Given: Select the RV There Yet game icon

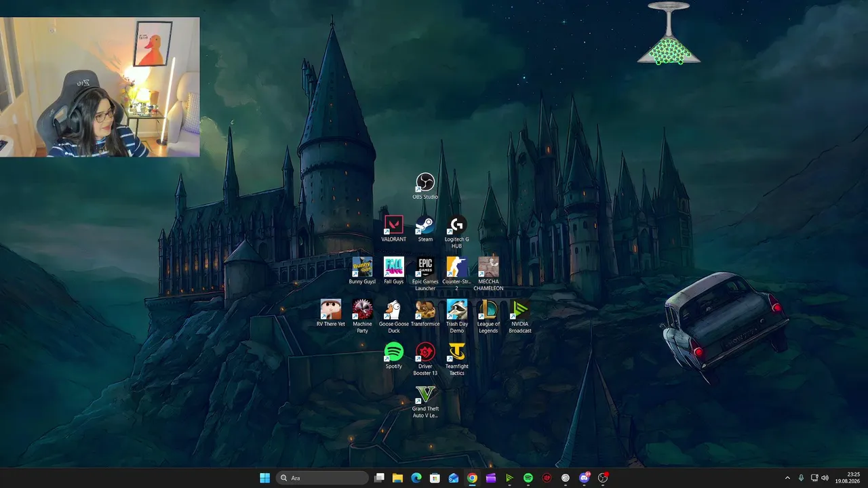Looking at the screenshot, I should tap(331, 313).
